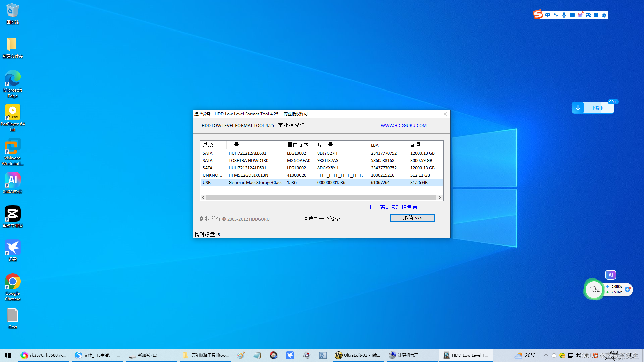Show hidden system tray icons
The width and height of the screenshot is (644, 362).
tap(546, 355)
